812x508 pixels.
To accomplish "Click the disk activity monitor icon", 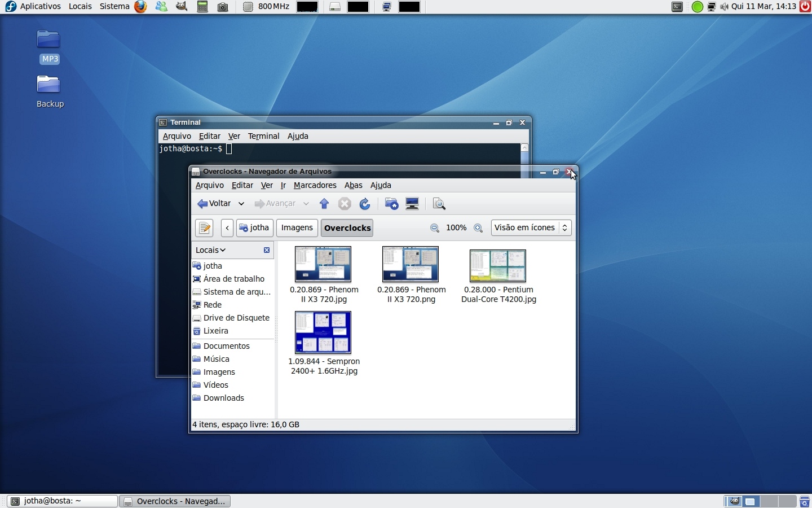I will [x=336, y=7].
